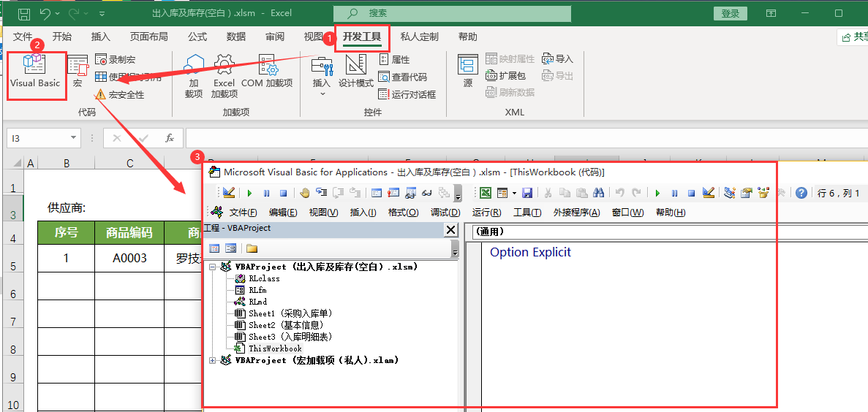Click the 共享 share button

click(853, 37)
